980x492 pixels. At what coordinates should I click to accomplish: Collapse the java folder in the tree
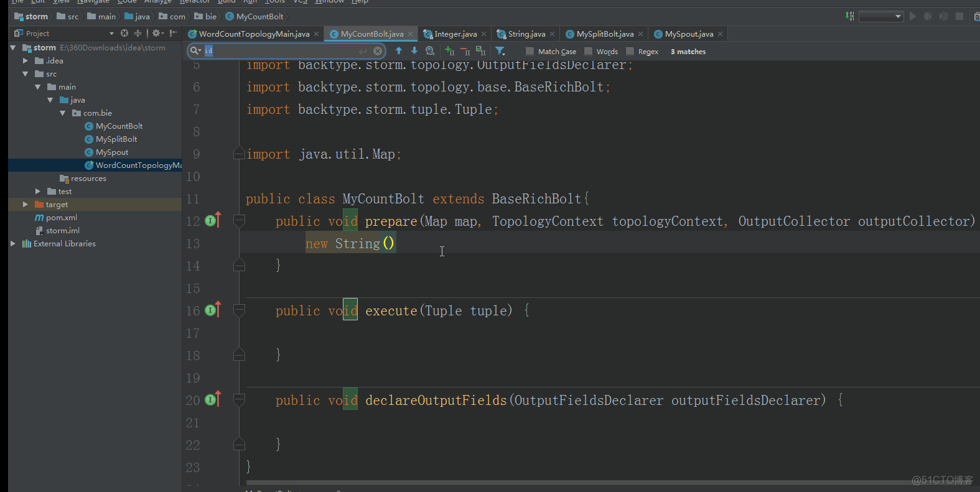pos(50,100)
